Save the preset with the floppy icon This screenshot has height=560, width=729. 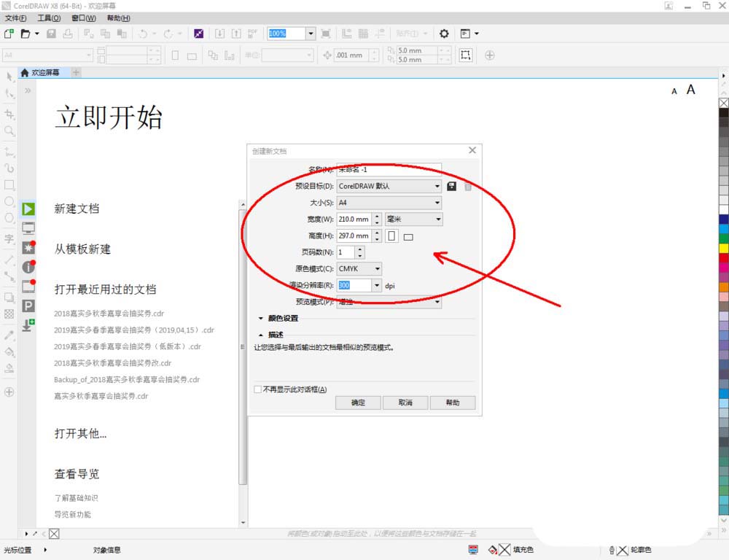[x=451, y=186]
